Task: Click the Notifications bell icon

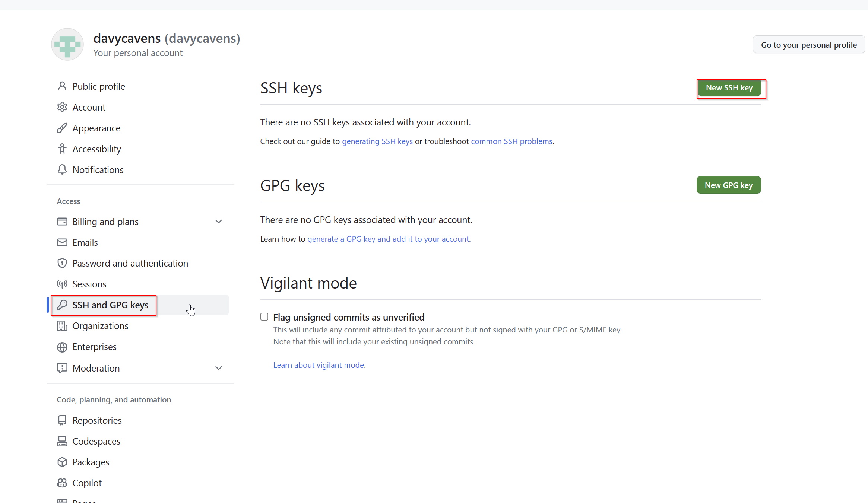Action: tap(62, 170)
